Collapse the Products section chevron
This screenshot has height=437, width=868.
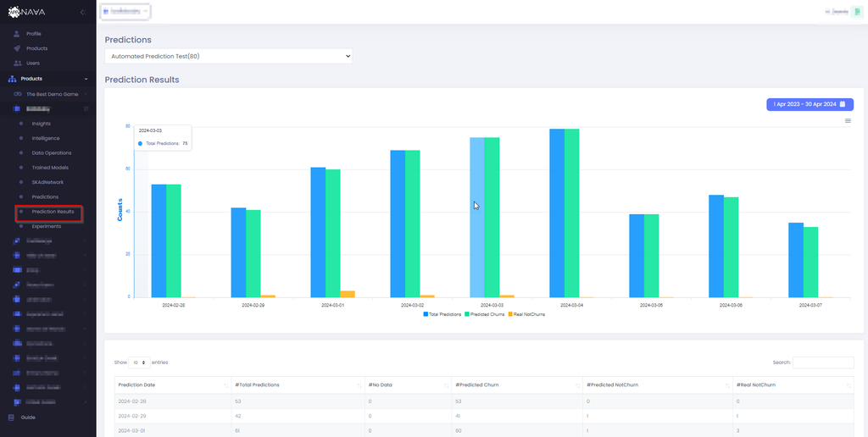86,79
